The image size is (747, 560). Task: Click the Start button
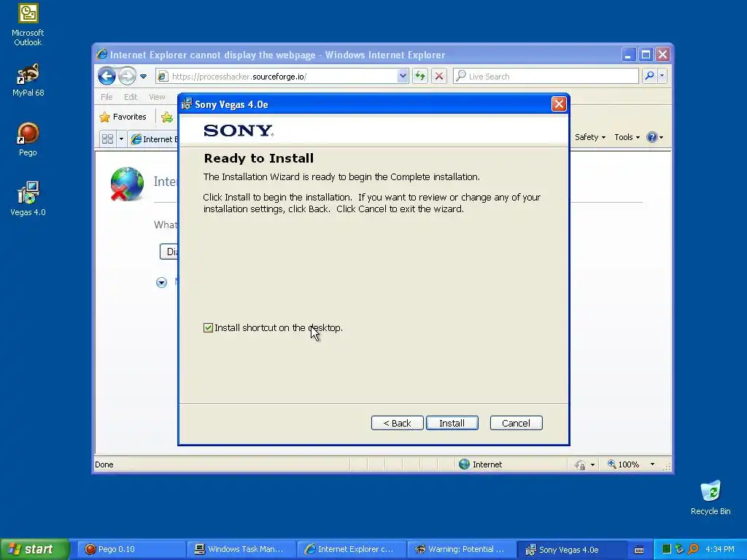(x=34, y=549)
